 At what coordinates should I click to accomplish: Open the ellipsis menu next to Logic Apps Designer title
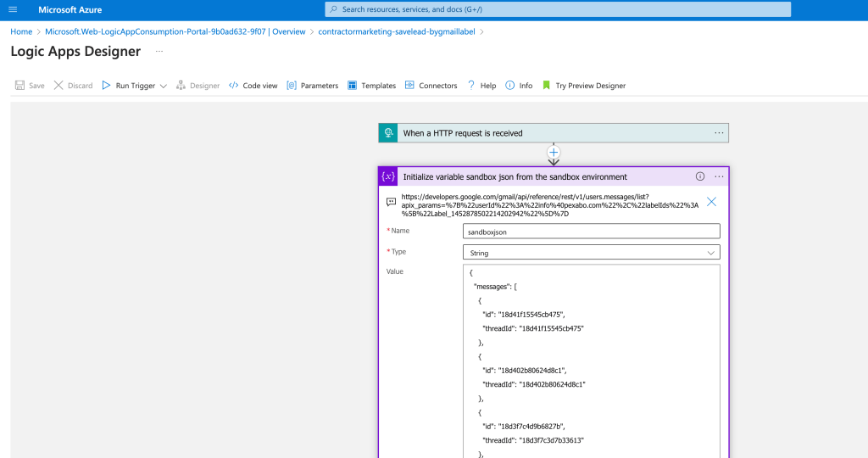(159, 52)
